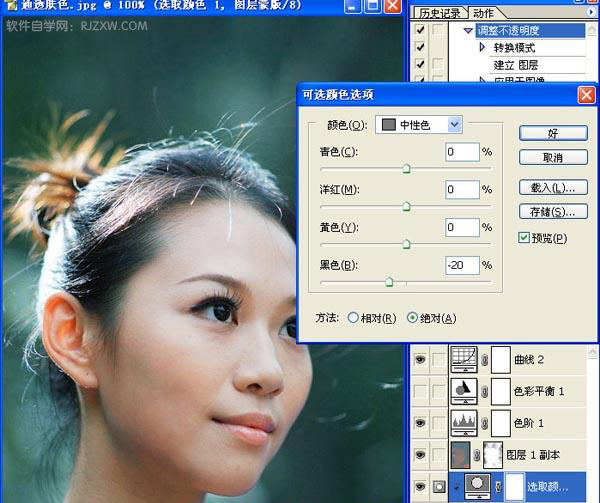Click the mask link icon on 色彩平衡 1

[x=484, y=392]
